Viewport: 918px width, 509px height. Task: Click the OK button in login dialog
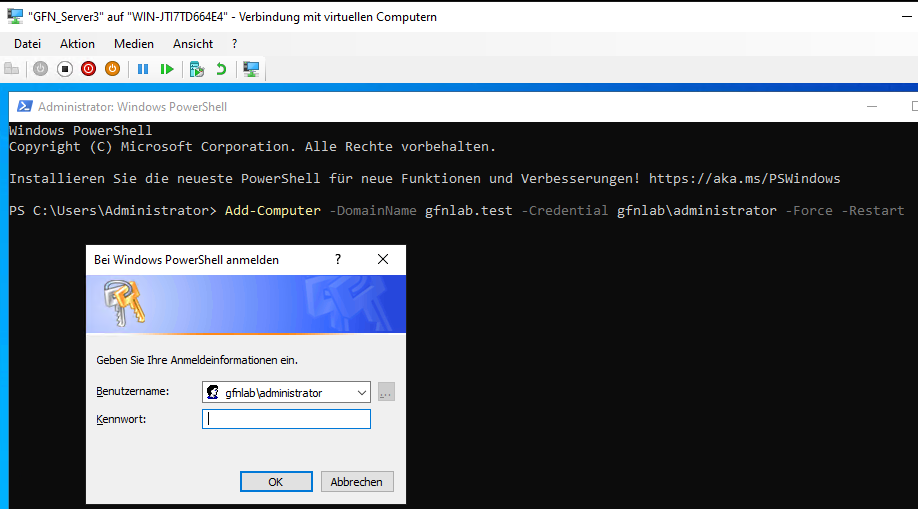(x=276, y=482)
